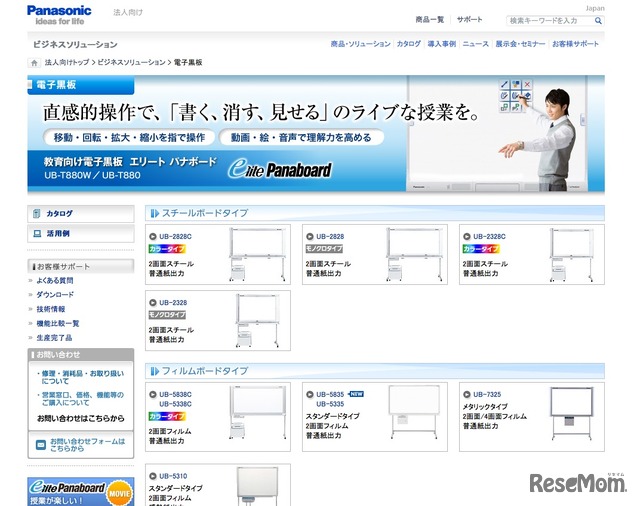This screenshot has height=506, width=640.
Task: Open the 活用例 sidebar button
Action: [80, 233]
